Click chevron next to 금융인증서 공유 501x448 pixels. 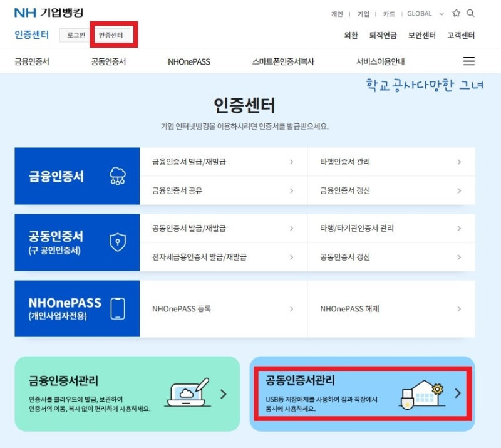click(x=291, y=190)
